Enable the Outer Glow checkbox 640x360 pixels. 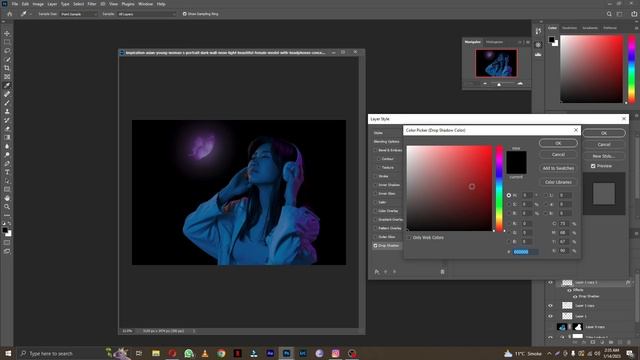pos(375,237)
